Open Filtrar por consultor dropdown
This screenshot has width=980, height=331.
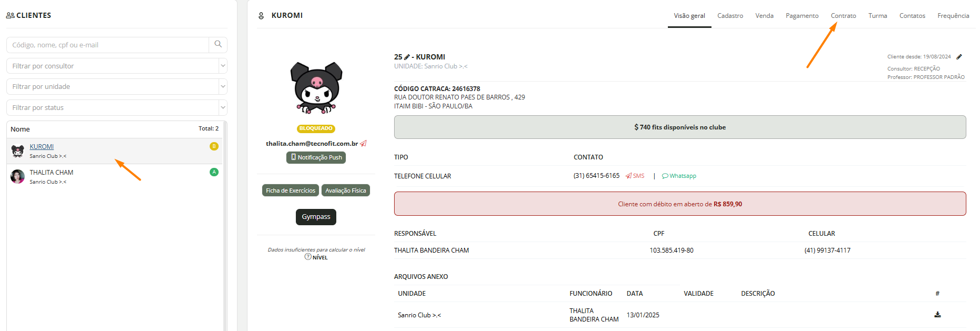pos(117,66)
